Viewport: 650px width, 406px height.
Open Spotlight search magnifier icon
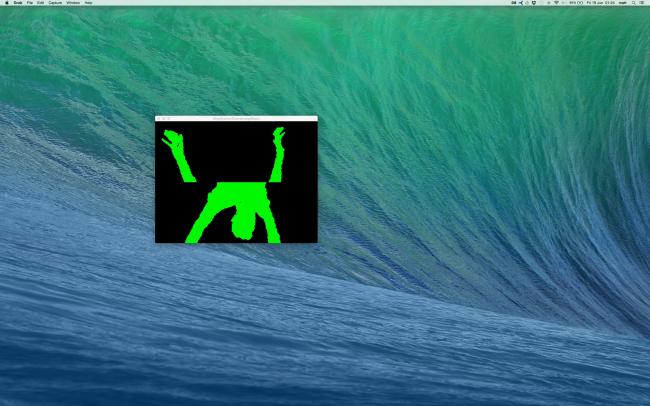click(x=633, y=2)
